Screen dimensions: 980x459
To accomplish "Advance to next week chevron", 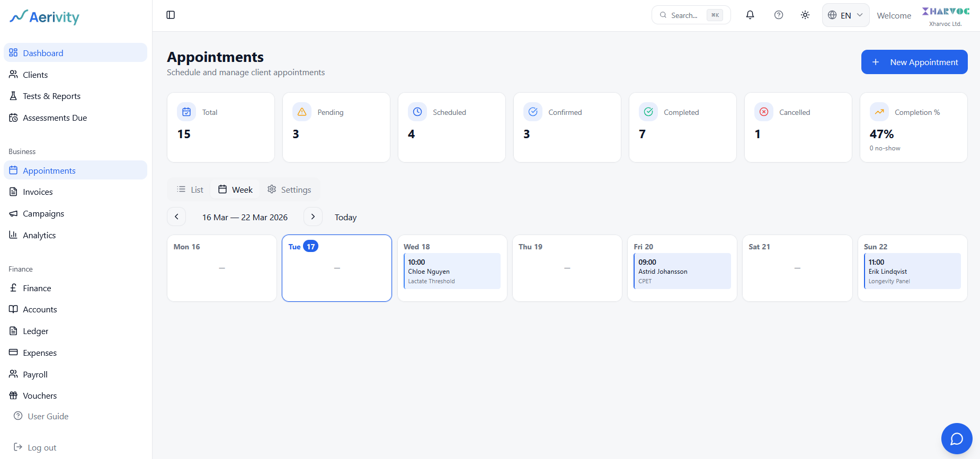I will [x=313, y=217].
